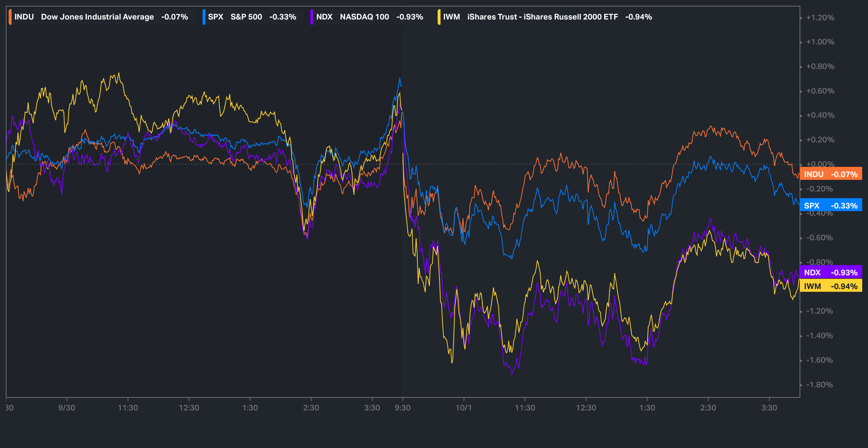Click the blue SPX -0.33% price tag on axis

831,206
